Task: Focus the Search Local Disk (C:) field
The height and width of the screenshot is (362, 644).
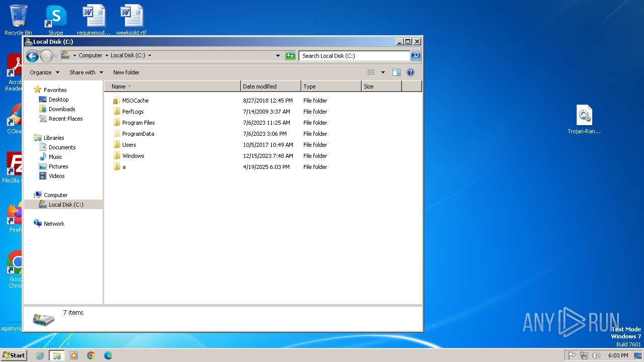Action: click(354, 56)
